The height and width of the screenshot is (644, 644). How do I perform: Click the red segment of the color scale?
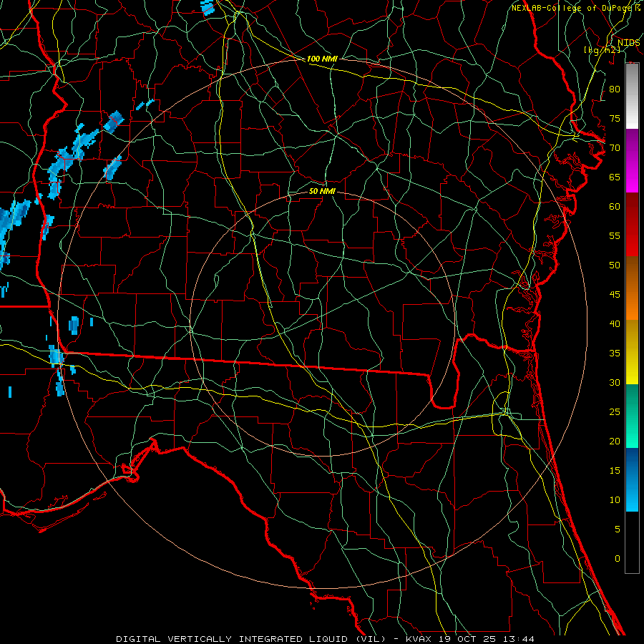[x=632, y=225]
